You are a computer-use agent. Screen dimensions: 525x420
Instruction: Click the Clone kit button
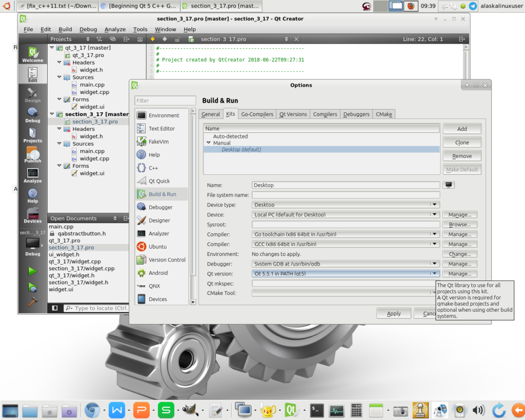coord(461,143)
